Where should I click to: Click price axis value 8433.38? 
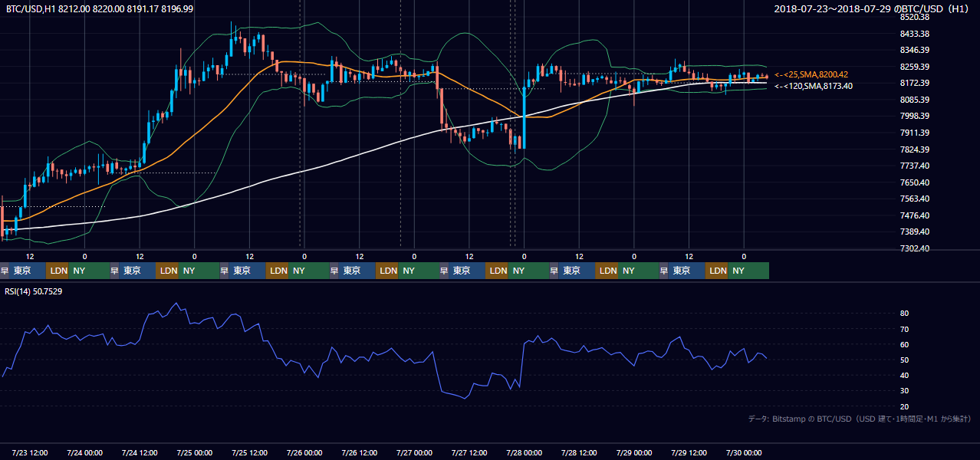915,34
